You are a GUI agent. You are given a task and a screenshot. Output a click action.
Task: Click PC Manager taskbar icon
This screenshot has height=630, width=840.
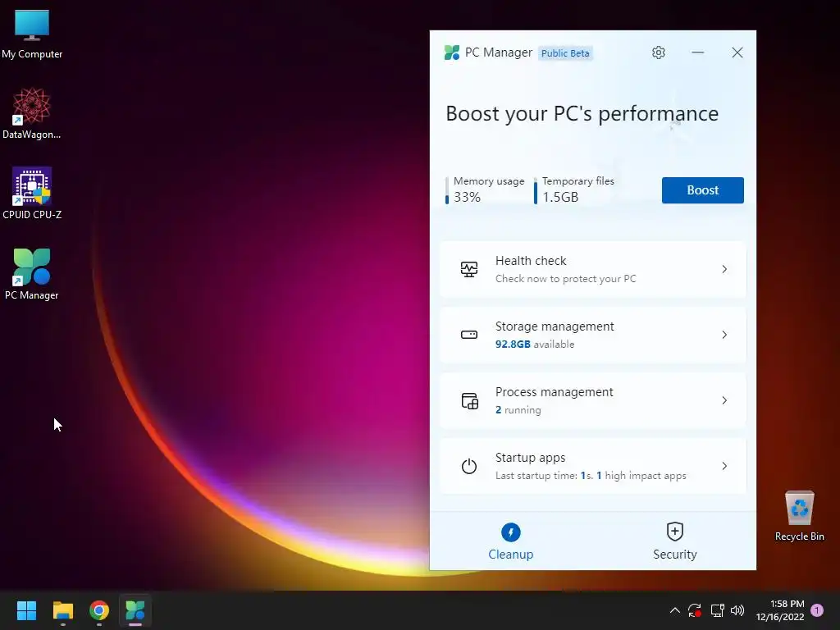[x=135, y=610]
